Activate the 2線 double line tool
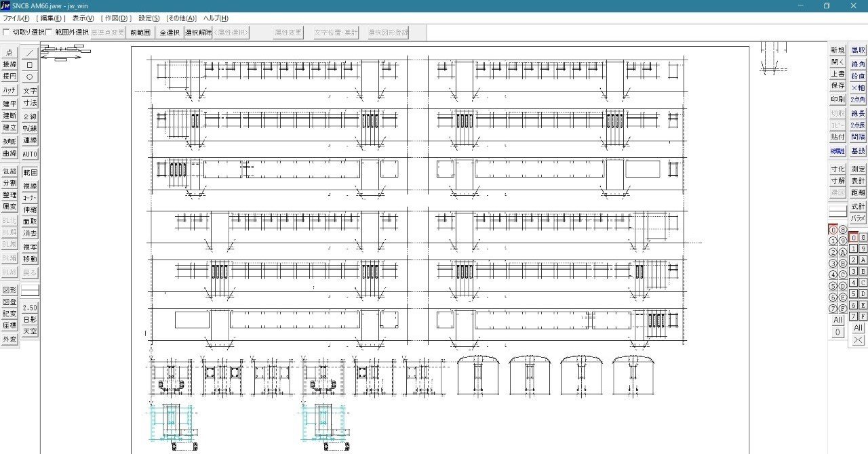The width and height of the screenshot is (868, 454). 30,117
